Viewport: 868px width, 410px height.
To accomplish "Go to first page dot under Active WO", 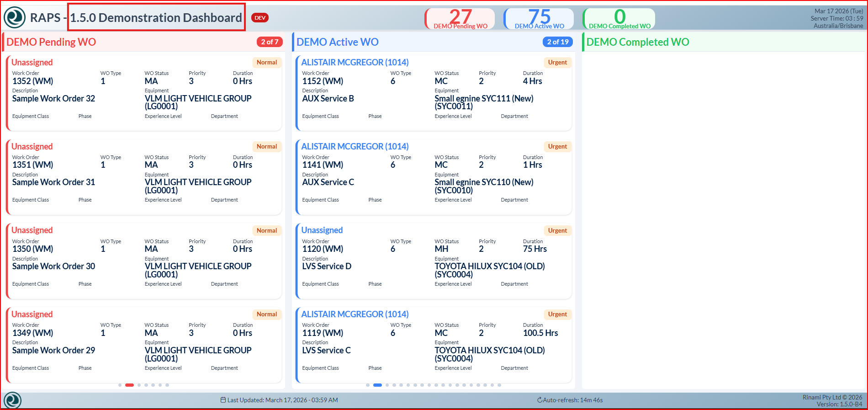I will tap(368, 385).
